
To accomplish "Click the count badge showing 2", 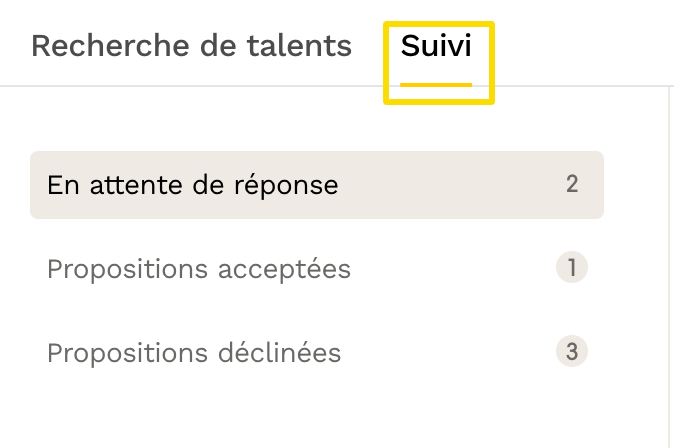I will click(x=572, y=185).
